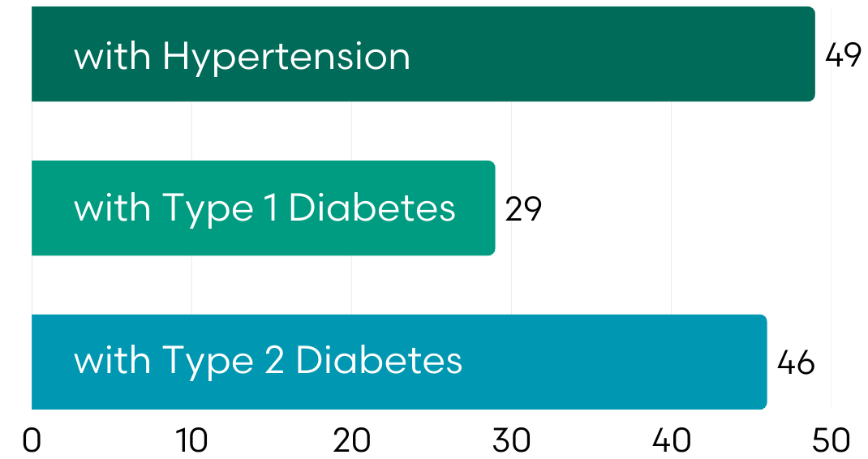Click the 10 axis tick label

click(191, 440)
